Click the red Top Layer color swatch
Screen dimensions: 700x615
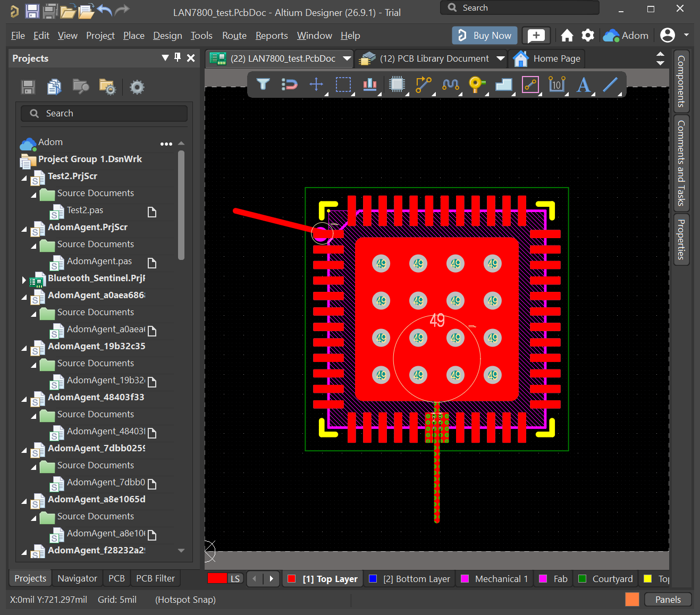coord(291,579)
